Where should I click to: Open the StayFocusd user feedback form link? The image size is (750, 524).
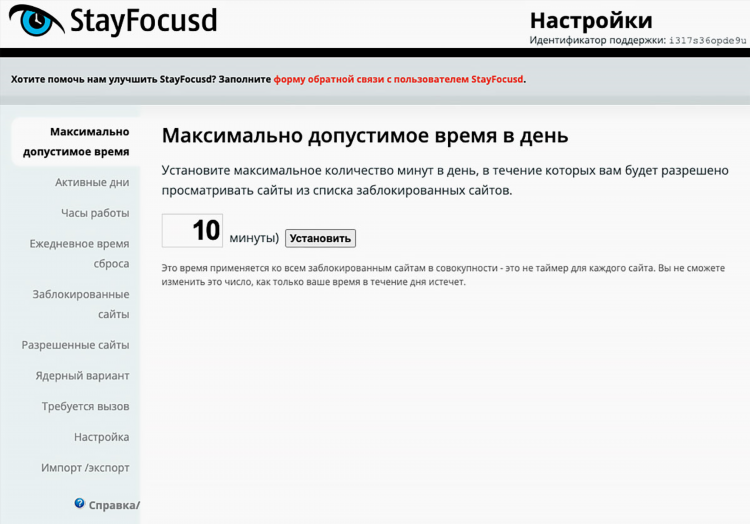click(x=398, y=79)
